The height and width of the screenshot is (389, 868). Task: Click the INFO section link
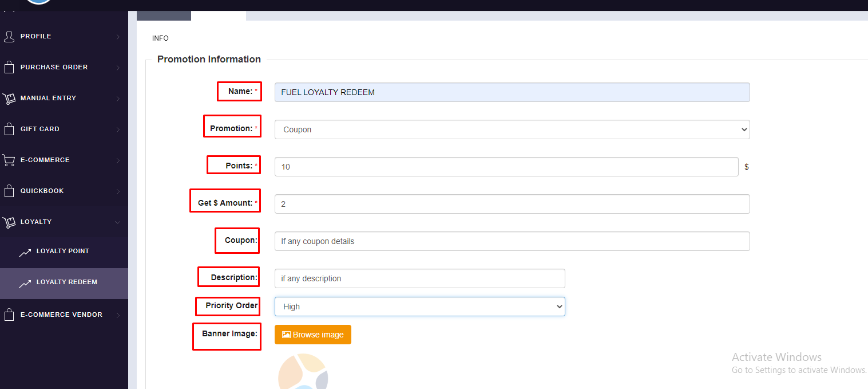point(160,38)
